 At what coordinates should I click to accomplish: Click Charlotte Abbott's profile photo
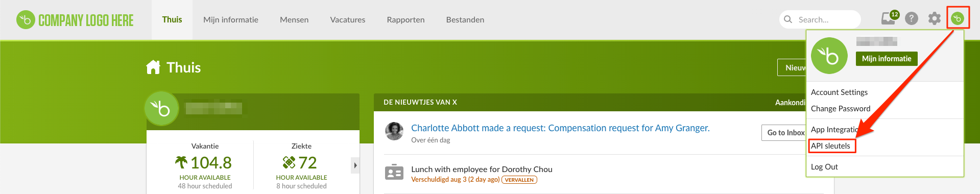tap(394, 131)
